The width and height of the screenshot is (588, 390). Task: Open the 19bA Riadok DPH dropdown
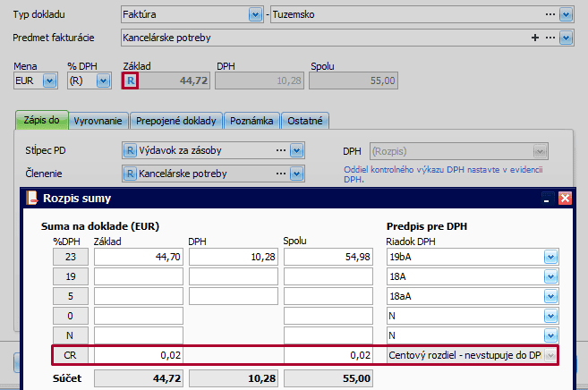[x=550, y=258]
